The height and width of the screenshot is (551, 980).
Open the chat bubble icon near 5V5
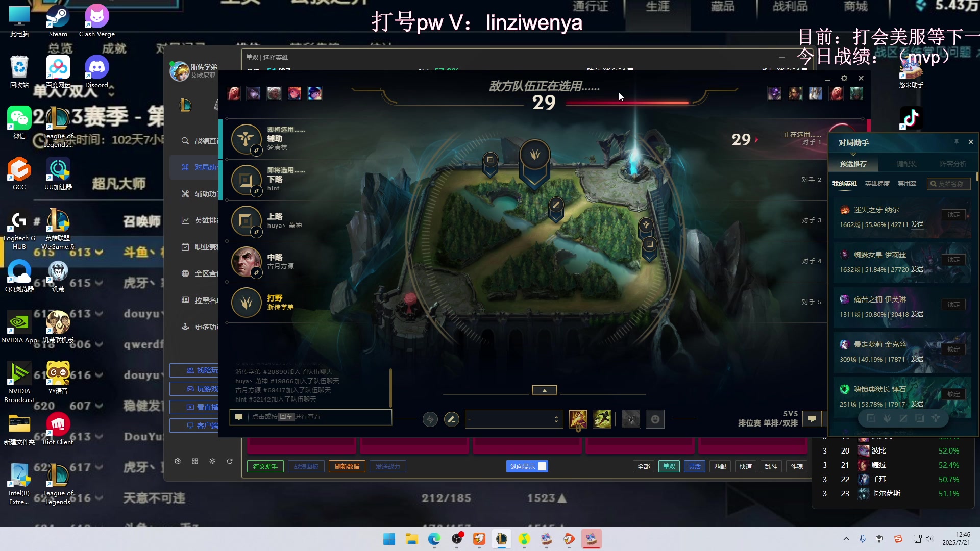click(x=812, y=419)
